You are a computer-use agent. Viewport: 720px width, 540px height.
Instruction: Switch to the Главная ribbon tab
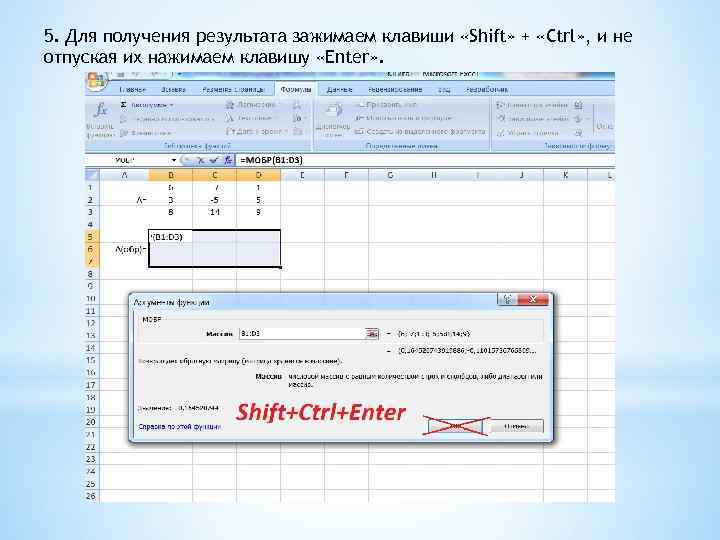point(132,90)
